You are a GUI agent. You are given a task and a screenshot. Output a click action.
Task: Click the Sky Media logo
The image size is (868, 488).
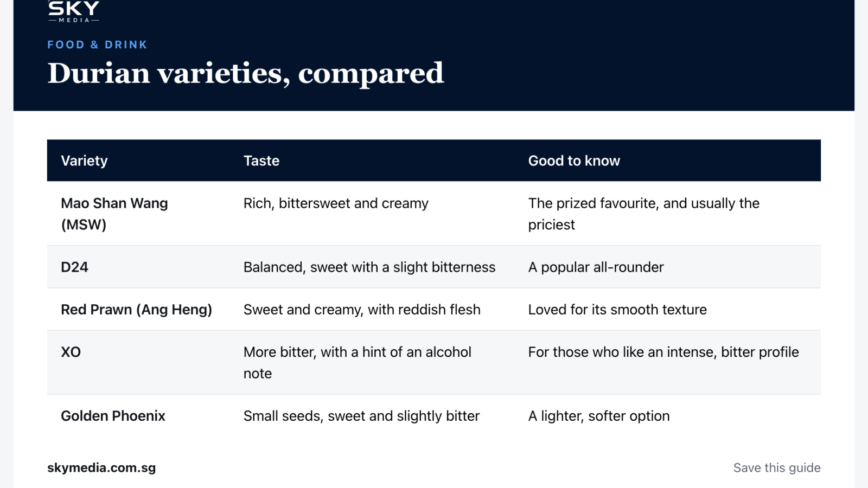tap(74, 11)
